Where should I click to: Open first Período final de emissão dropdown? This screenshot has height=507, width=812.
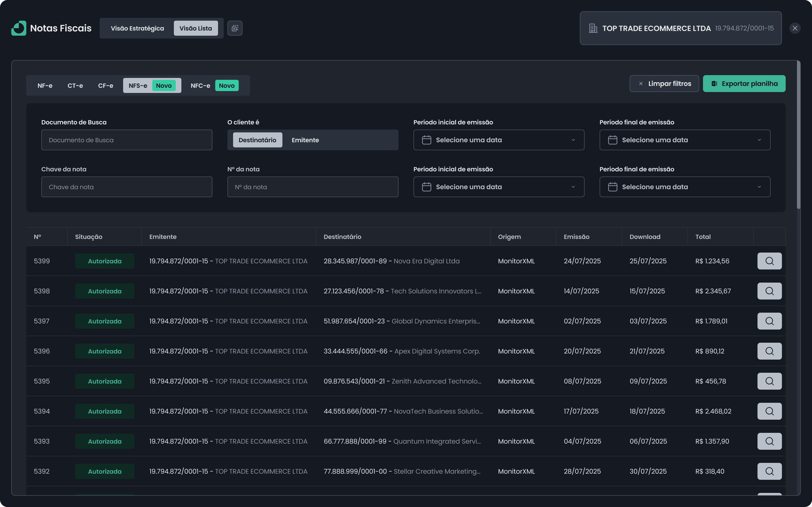[684, 140]
